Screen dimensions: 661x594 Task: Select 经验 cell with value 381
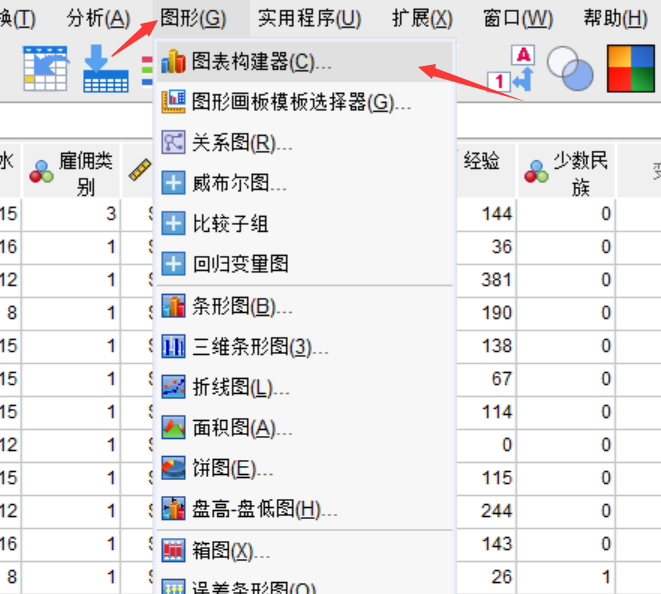coord(486,280)
